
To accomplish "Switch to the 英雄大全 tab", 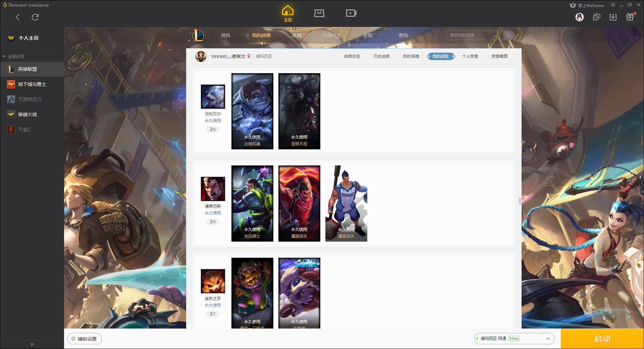I will [x=332, y=35].
